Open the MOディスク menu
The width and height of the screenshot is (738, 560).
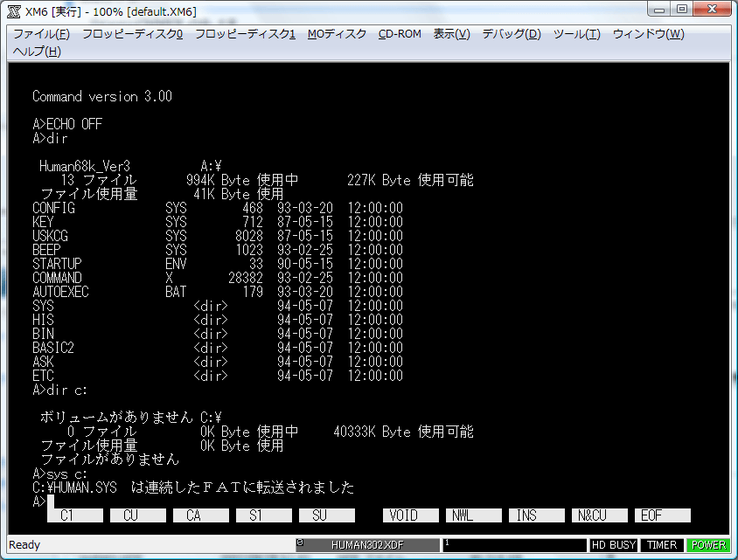(337, 34)
